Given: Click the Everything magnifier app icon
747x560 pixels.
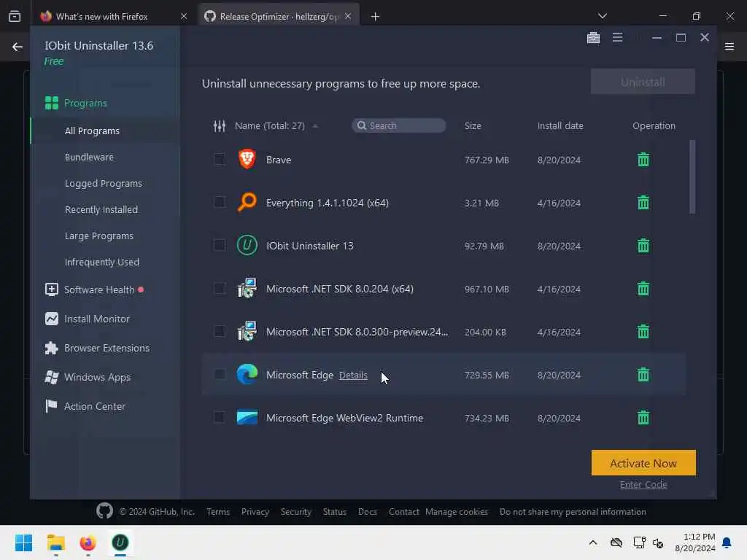Looking at the screenshot, I should click(247, 203).
